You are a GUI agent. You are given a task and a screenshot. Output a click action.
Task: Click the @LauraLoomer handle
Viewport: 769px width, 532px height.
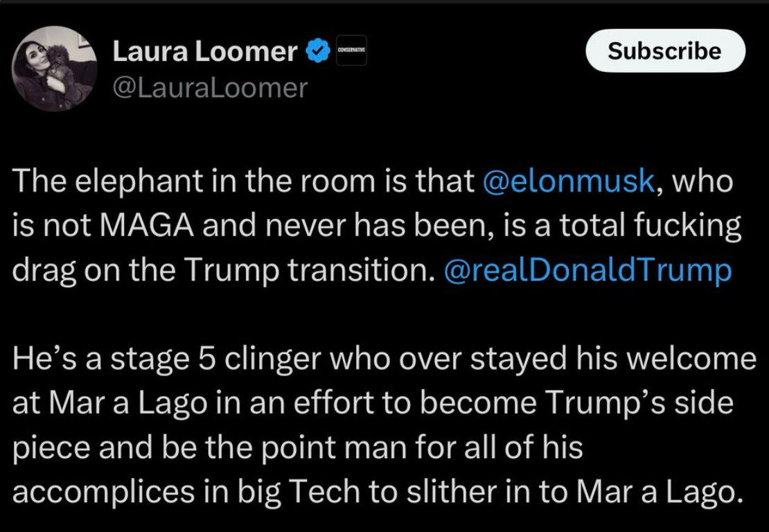[x=209, y=88]
